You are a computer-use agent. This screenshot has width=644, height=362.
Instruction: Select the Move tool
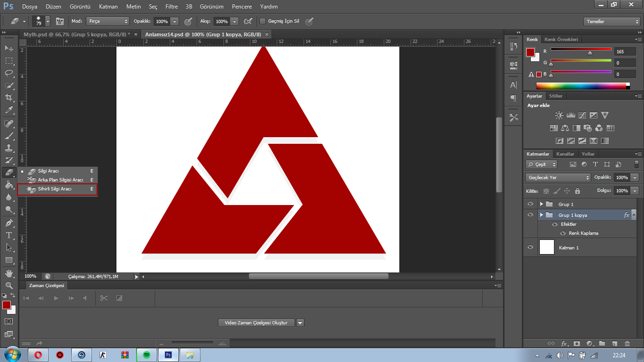click(9, 48)
